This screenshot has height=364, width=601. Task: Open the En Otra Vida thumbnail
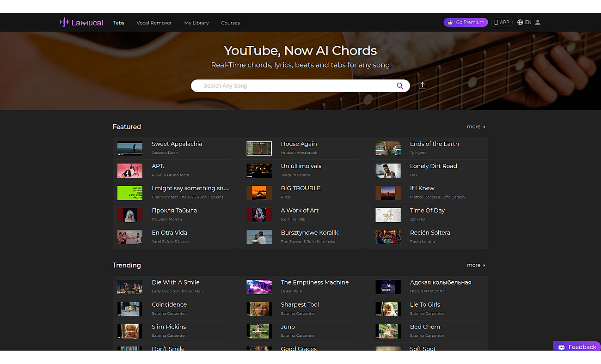click(130, 237)
